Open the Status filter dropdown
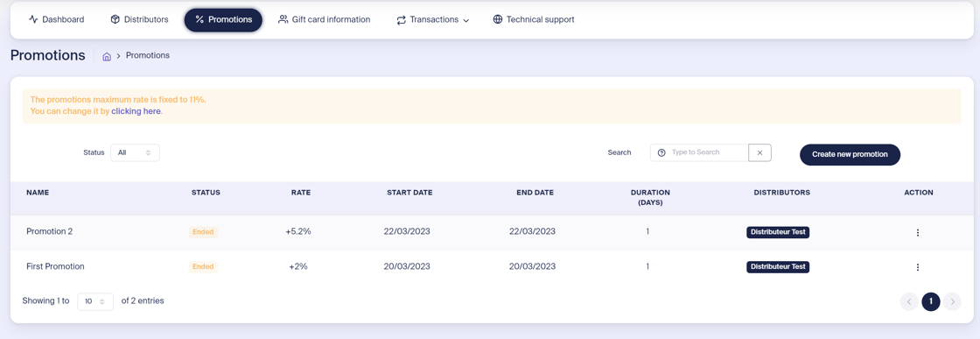The image size is (980, 339). [135, 152]
